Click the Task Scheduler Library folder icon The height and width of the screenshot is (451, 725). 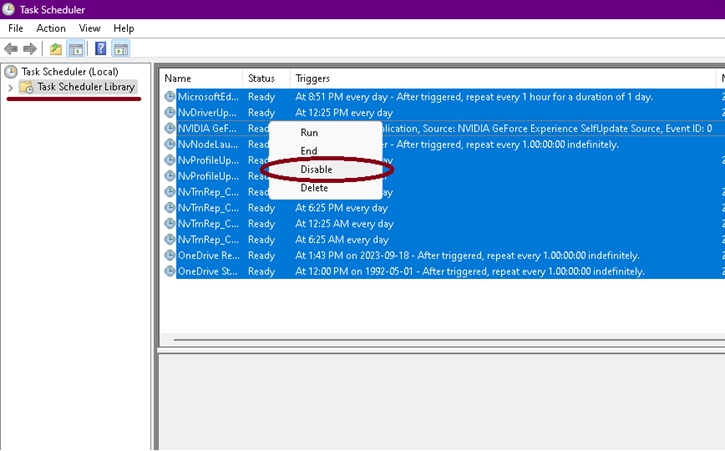[27, 87]
